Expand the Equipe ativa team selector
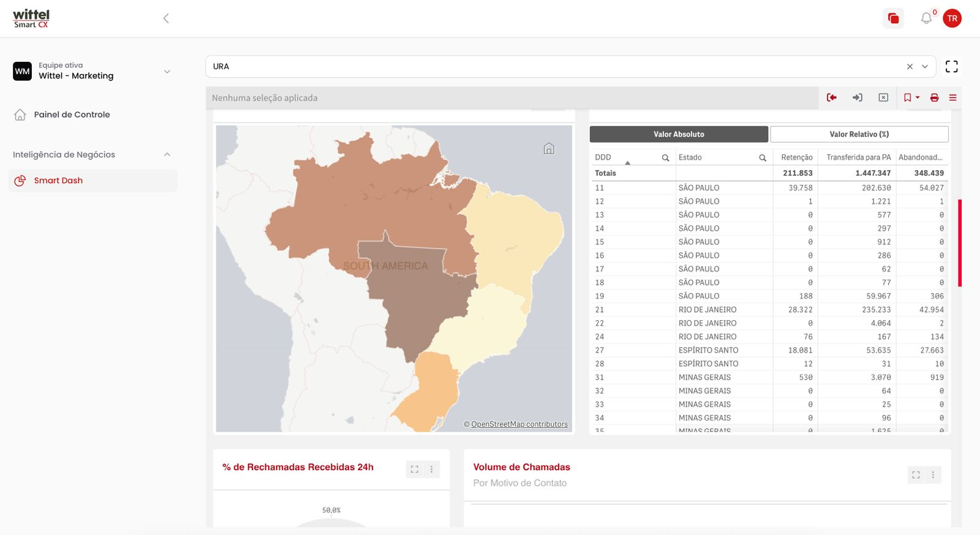Screen dimensions: 980x535 click(167, 72)
